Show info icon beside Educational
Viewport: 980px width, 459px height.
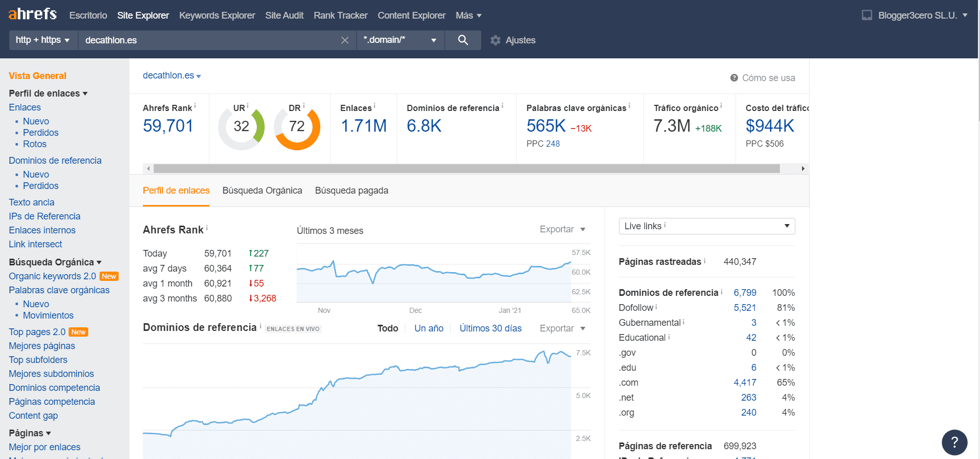tap(669, 337)
